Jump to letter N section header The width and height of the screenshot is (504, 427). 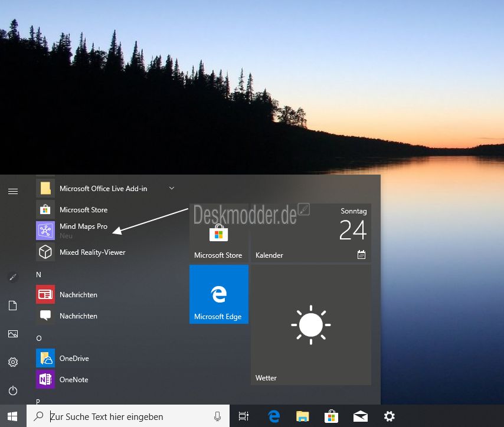tap(38, 275)
